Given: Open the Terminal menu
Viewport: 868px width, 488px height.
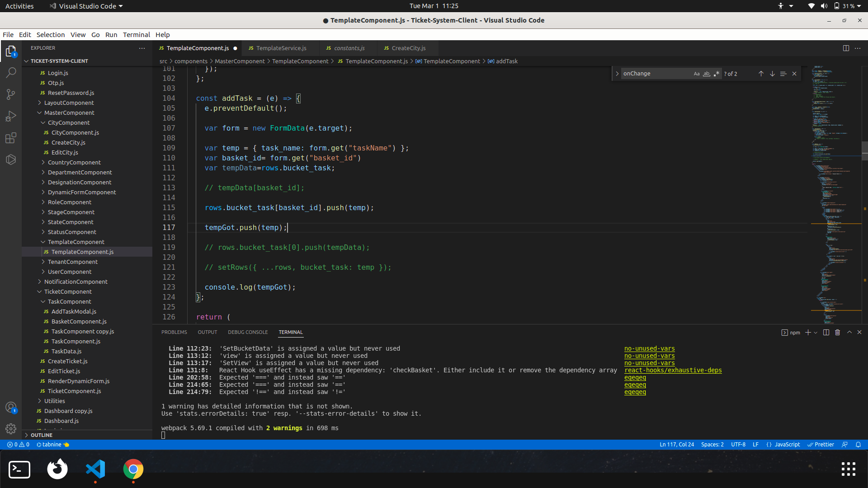Looking at the screenshot, I should click(136, 35).
